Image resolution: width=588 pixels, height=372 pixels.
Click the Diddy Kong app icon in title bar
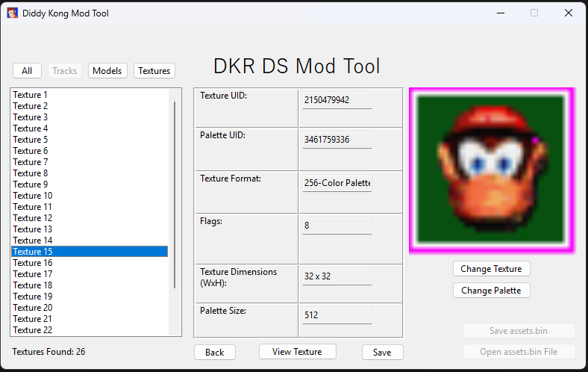tap(13, 13)
